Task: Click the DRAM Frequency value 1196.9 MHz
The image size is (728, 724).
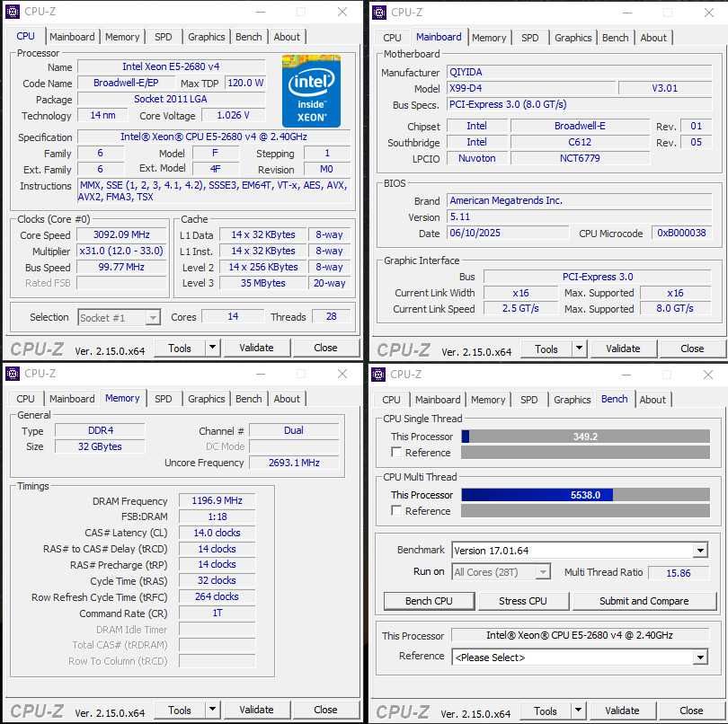Action: (217, 500)
